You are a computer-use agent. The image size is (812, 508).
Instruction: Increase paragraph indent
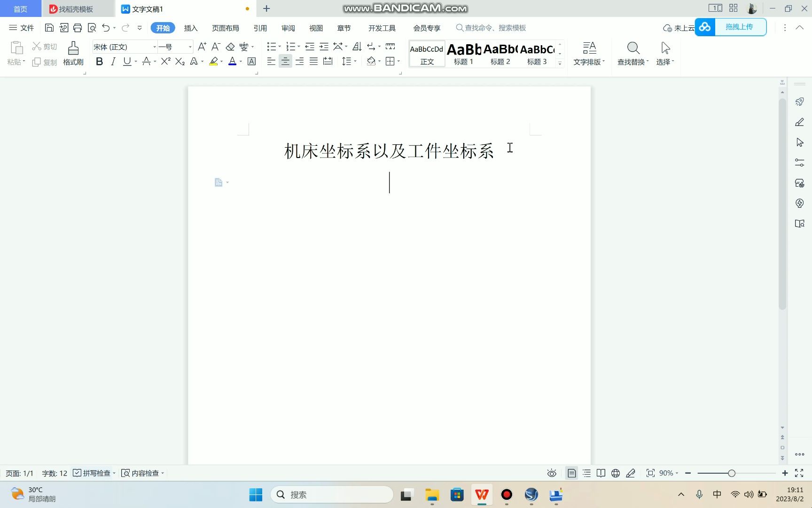pyautogui.click(x=324, y=47)
